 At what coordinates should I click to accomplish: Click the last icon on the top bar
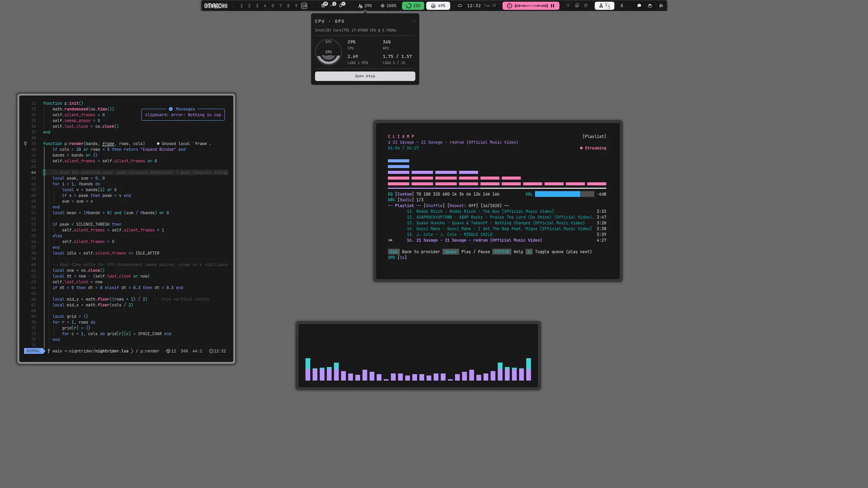coord(661,6)
